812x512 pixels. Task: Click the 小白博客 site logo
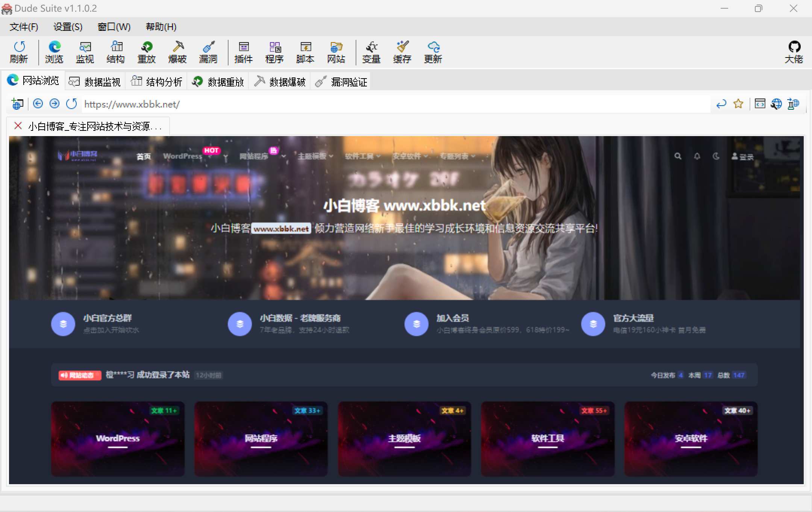(77, 155)
